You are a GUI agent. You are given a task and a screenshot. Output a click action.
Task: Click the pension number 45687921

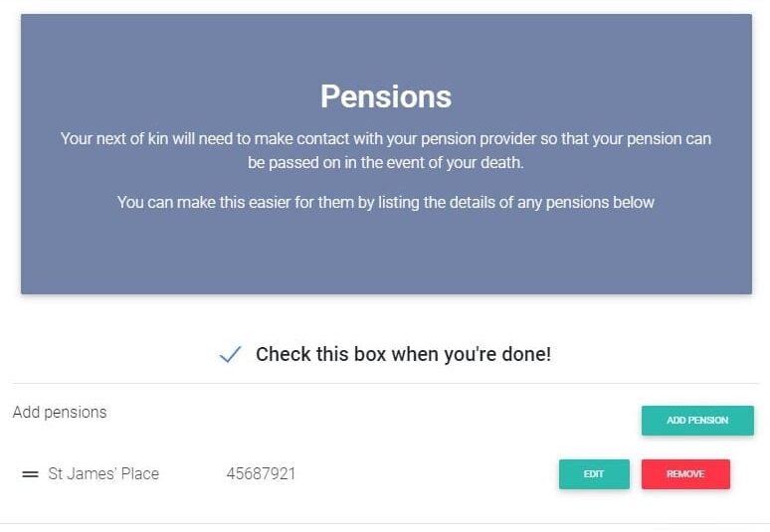click(261, 473)
